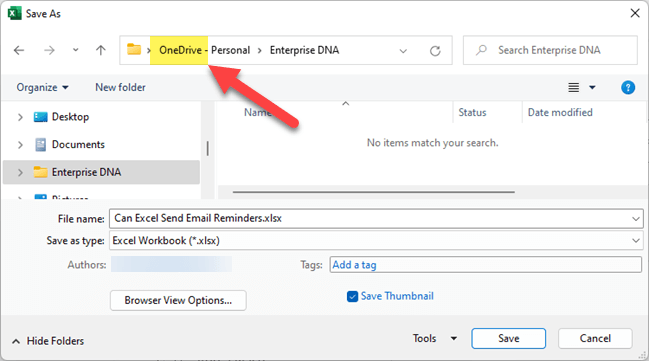Expand the Desktop tree node

tap(20, 117)
